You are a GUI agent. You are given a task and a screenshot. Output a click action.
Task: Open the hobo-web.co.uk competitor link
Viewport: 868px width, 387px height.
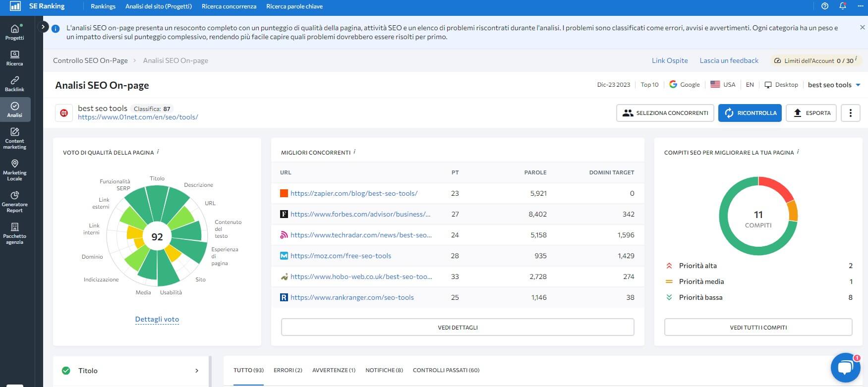click(x=361, y=276)
